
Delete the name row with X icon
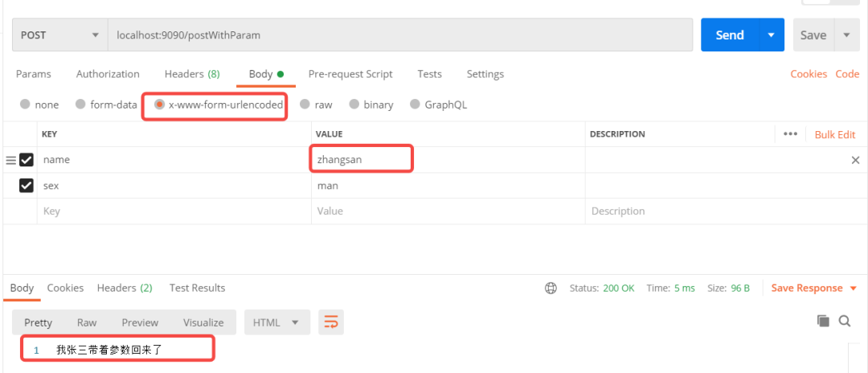(x=855, y=160)
